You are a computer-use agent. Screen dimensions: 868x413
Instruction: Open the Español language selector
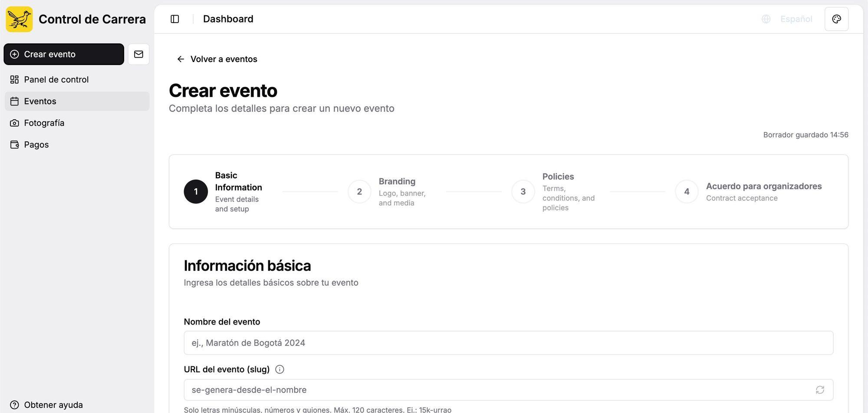796,19
